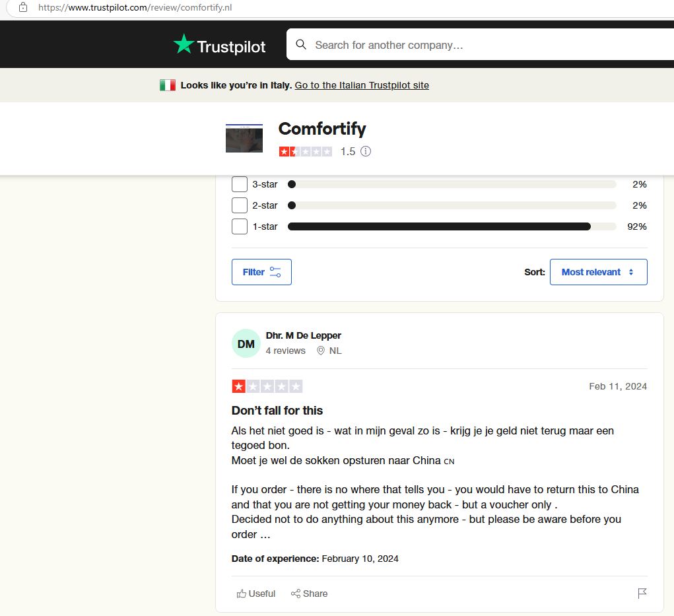Click the 1-star label

[265, 226]
